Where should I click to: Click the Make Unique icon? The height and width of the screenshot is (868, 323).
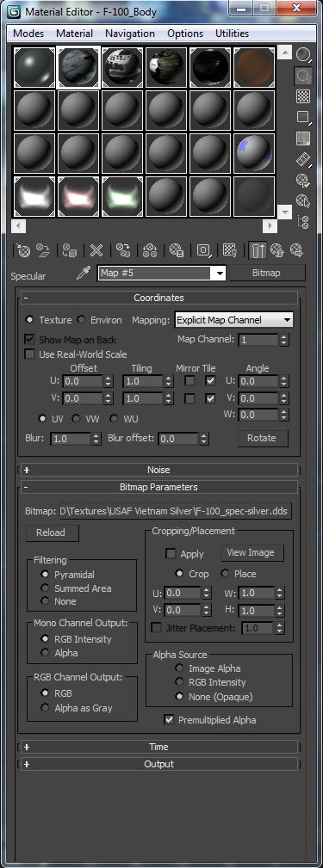150,251
